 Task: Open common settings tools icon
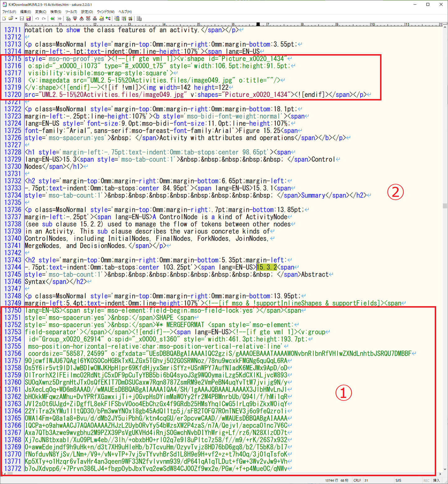(x=130, y=19)
